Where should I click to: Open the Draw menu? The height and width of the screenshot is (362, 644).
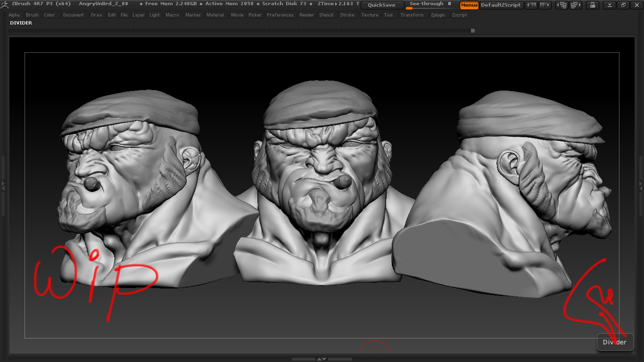97,15
